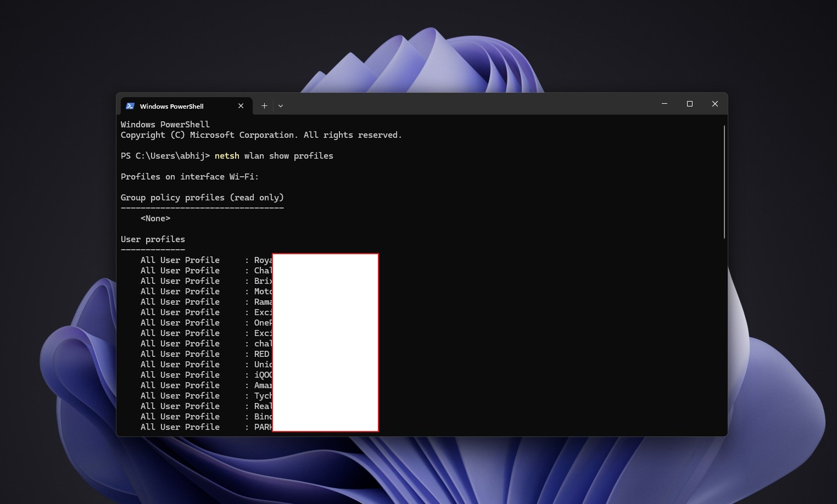Close the Windows PowerShell tab
Screen dimensions: 837x504
[241, 106]
